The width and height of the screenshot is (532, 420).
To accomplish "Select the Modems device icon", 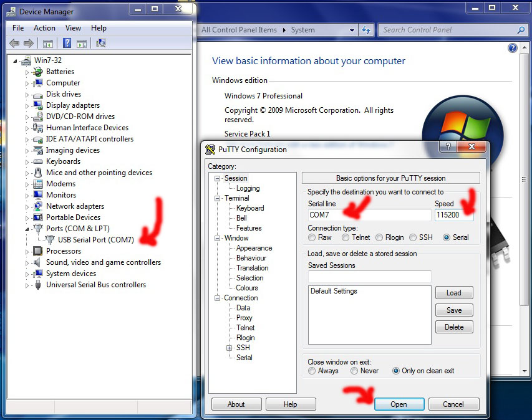I will click(x=38, y=184).
